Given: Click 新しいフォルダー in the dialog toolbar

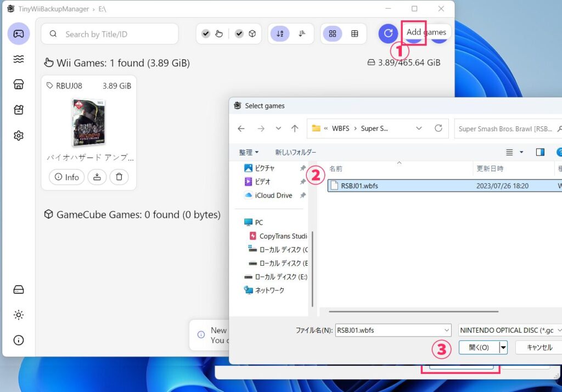Looking at the screenshot, I should 295,152.
